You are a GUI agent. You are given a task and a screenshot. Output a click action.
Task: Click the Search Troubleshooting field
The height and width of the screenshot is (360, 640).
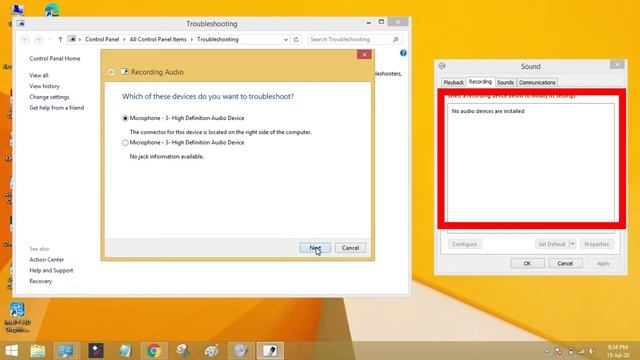[x=349, y=40]
